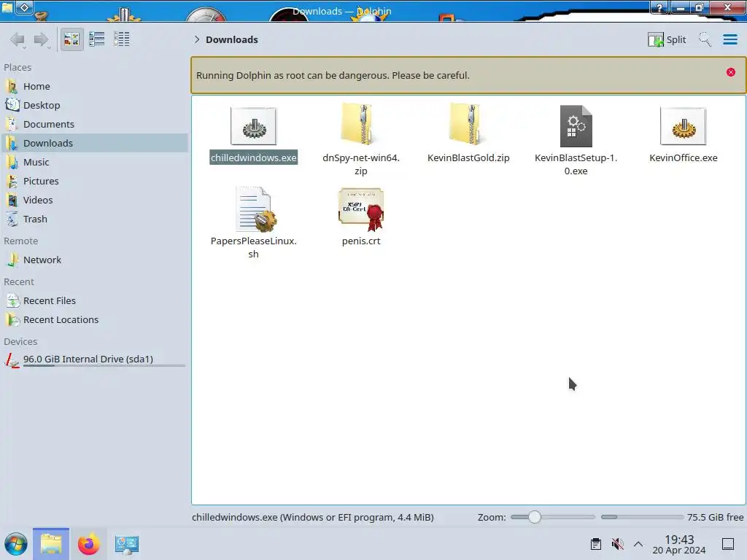Image resolution: width=747 pixels, height=560 pixels.
Task: Toggle the keep-above window button in the title bar
Action: pyautogui.click(x=25, y=7)
